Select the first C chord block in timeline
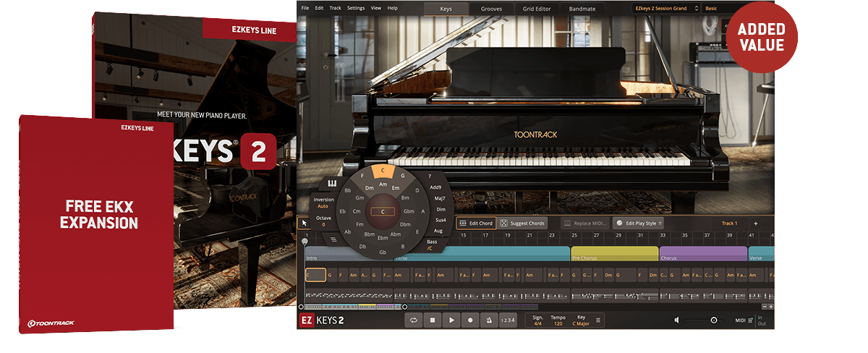868x353 pixels. 315,275
